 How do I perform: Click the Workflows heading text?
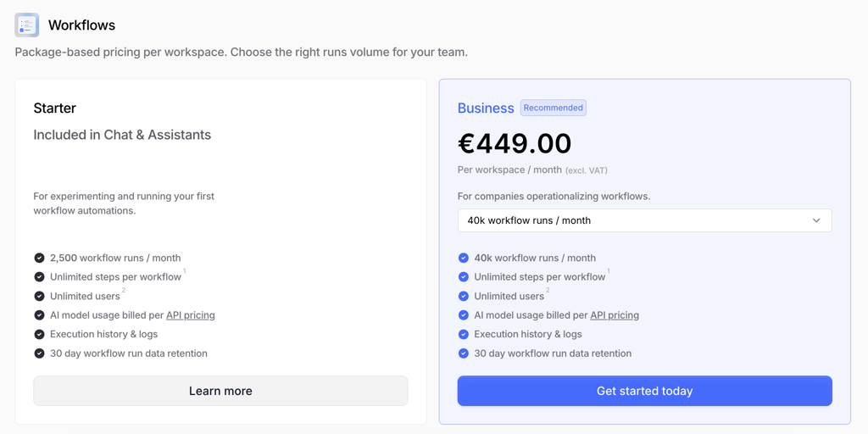pos(82,25)
